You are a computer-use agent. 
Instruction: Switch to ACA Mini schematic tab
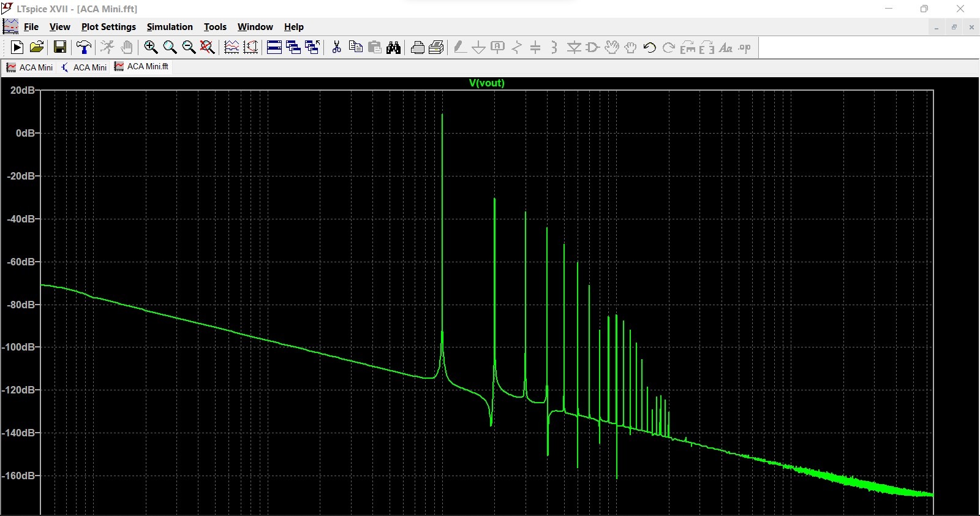[x=83, y=67]
